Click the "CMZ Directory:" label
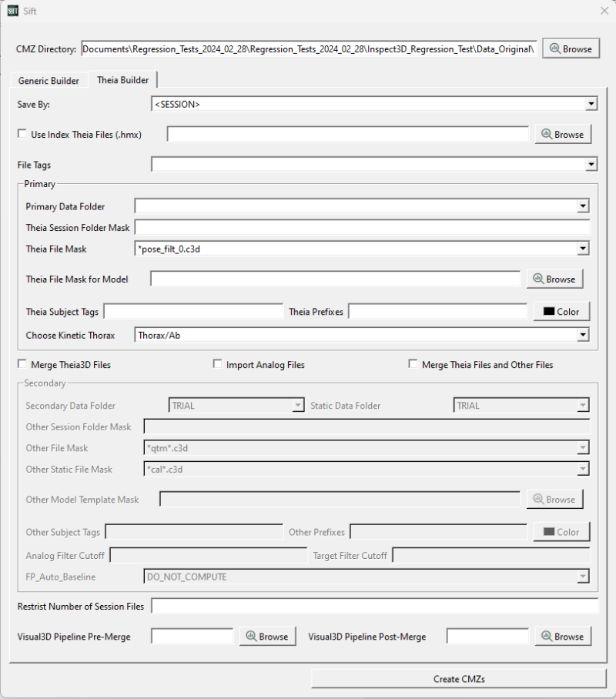 [46, 49]
